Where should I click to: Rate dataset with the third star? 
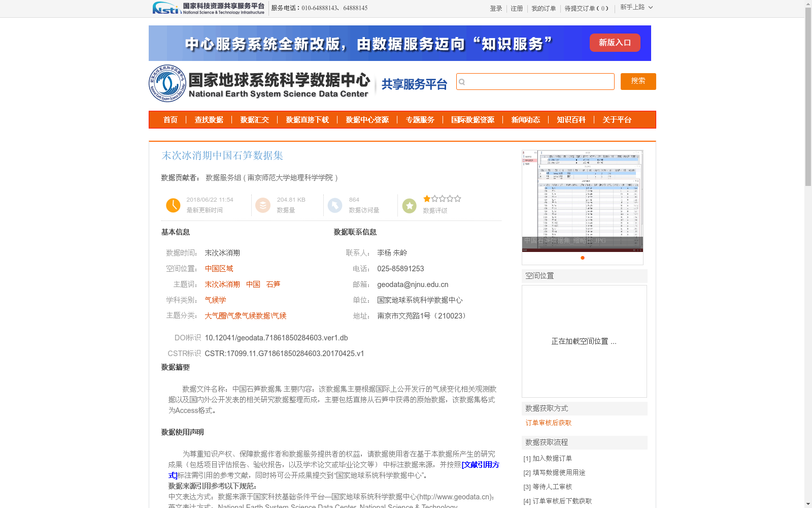click(x=442, y=199)
